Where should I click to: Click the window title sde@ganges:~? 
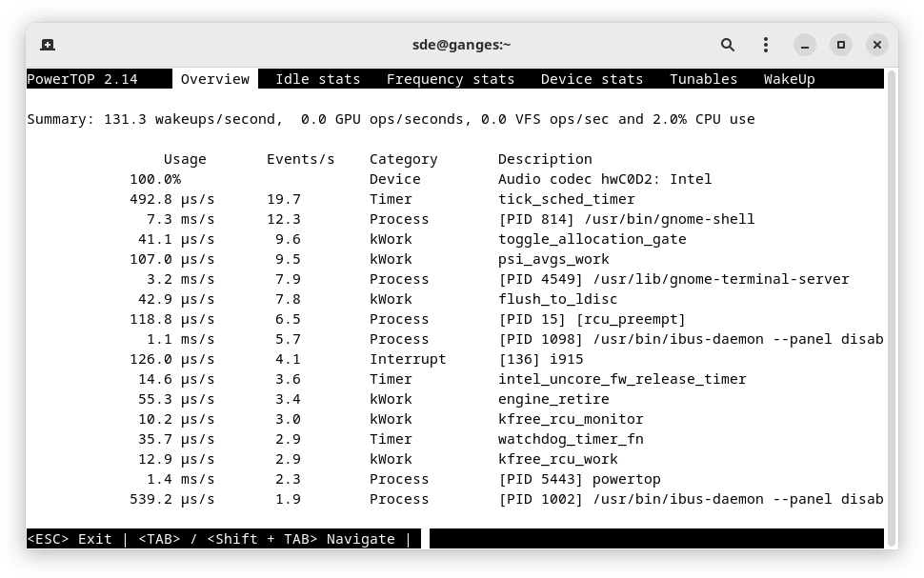461,45
